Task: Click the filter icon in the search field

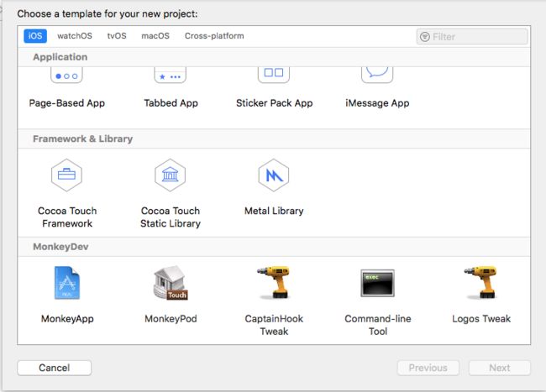Action: coord(425,37)
